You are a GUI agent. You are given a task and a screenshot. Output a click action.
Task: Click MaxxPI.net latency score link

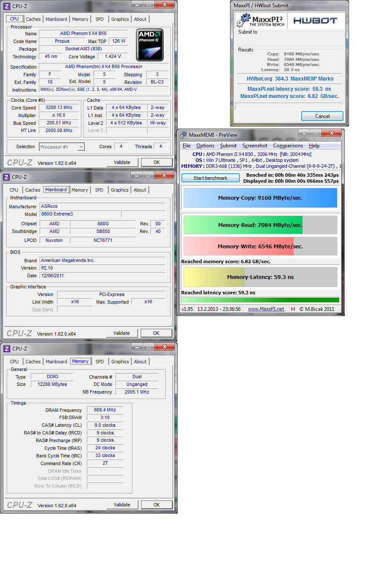click(289, 89)
